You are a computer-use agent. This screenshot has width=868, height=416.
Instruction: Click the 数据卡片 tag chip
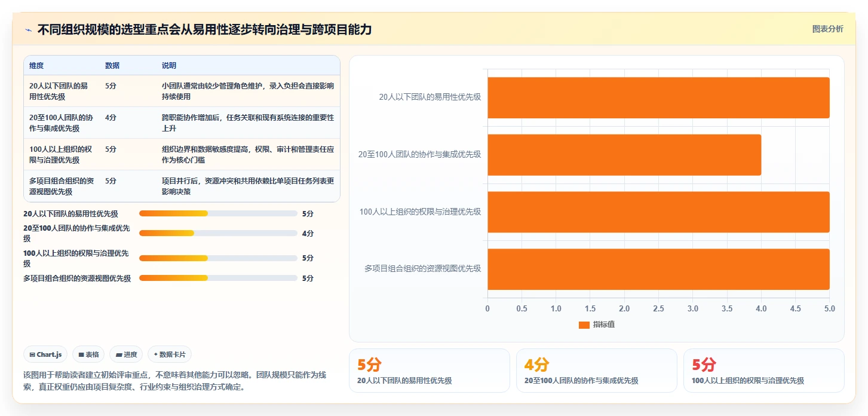click(170, 354)
